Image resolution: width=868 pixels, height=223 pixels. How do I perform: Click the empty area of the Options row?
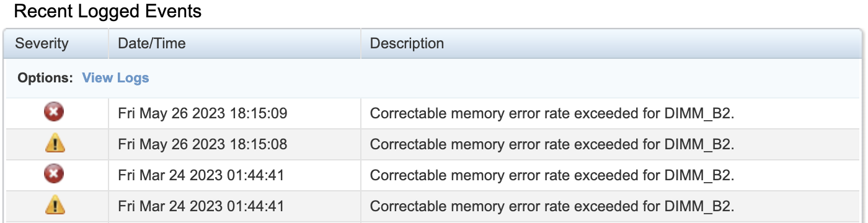(496, 78)
